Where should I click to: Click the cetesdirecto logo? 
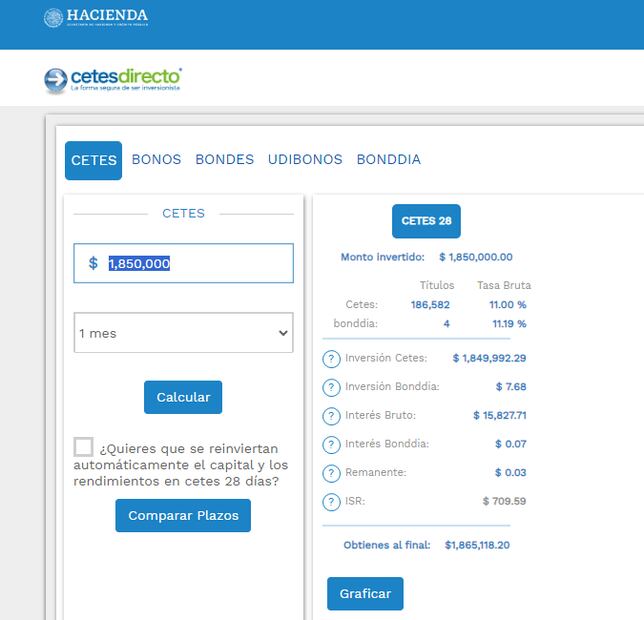tap(113, 79)
